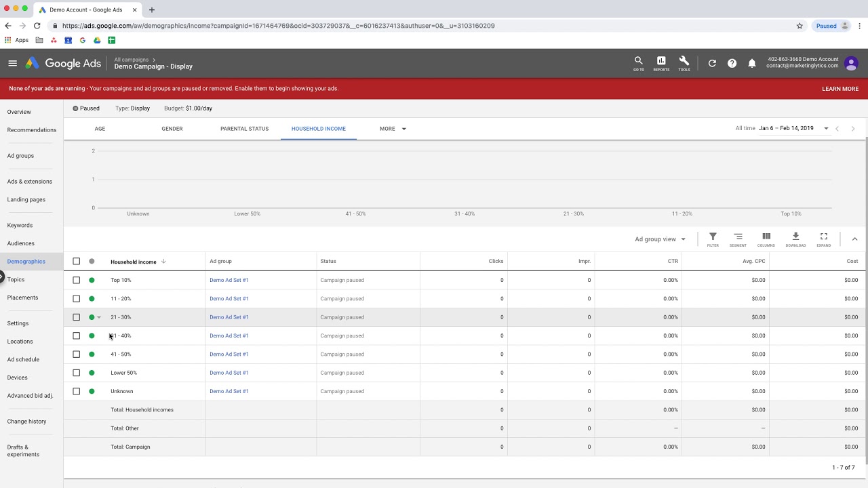Open Overview in the sidebar

pyautogui.click(x=19, y=112)
